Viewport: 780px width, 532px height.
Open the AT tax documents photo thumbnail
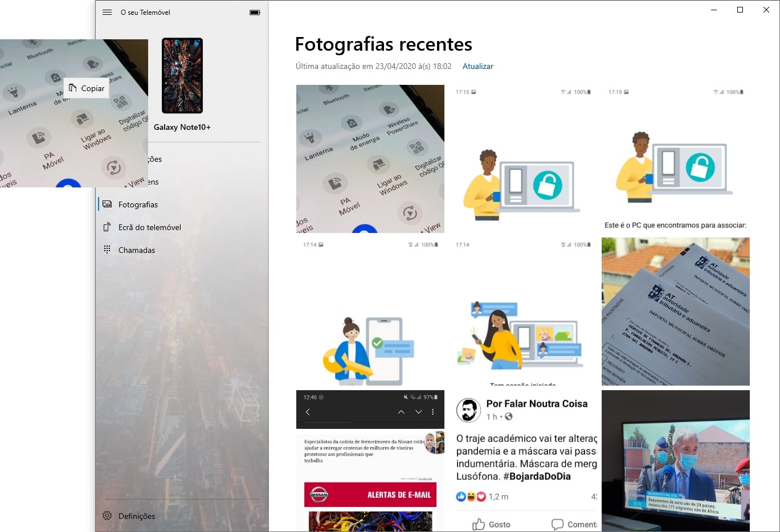coord(676,312)
